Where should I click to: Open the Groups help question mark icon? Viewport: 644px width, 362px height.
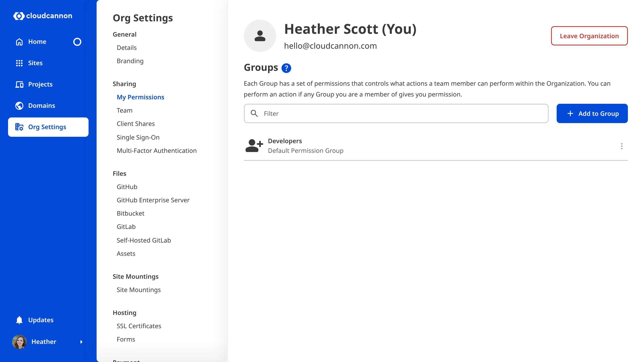(287, 68)
